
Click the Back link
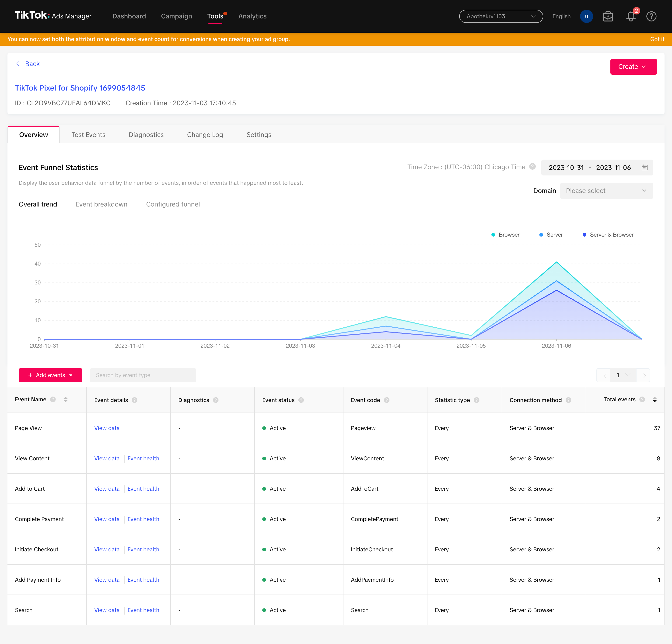32,64
